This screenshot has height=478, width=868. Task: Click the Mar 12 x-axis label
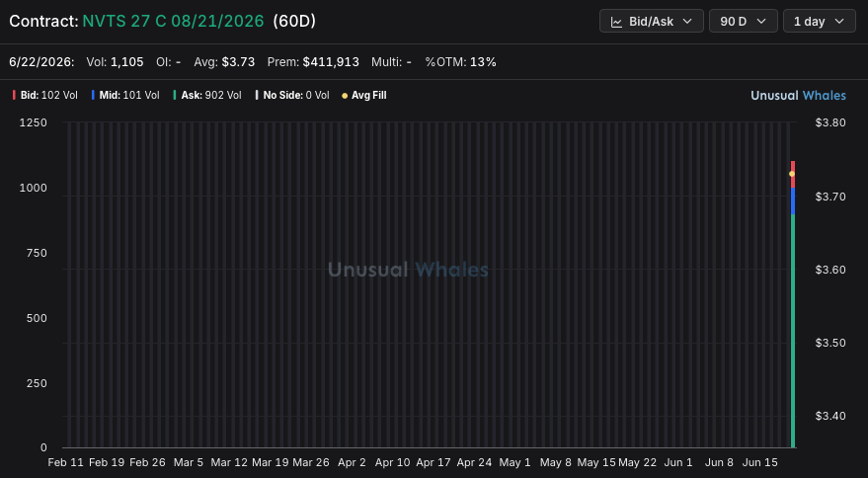(229, 462)
